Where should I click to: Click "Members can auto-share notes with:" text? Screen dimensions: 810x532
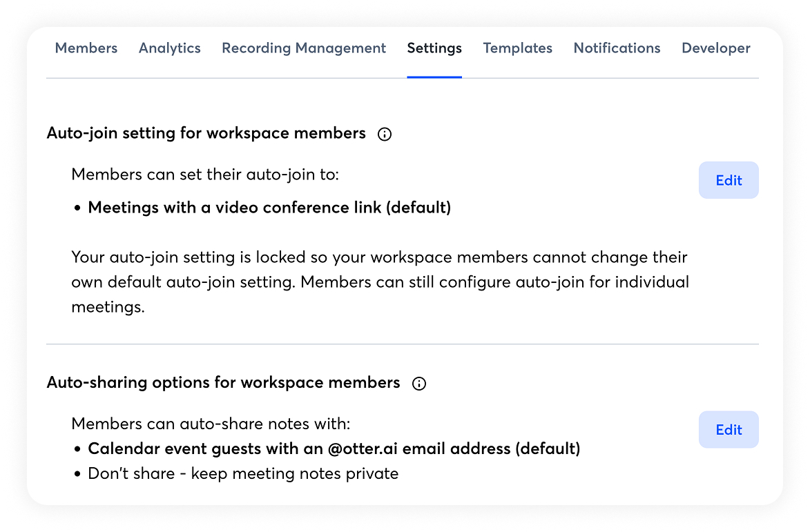click(x=211, y=424)
